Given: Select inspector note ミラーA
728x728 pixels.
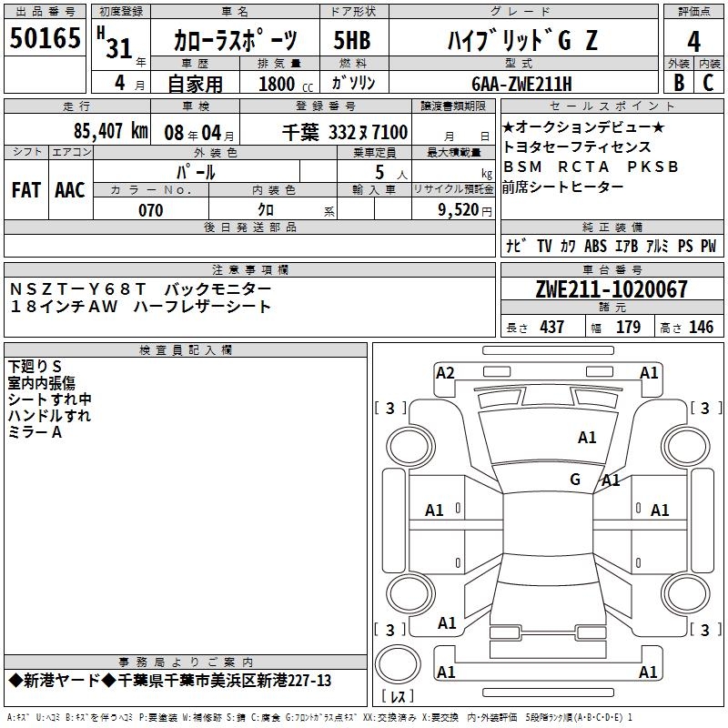Looking at the screenshot, I should tap(35, 432).
